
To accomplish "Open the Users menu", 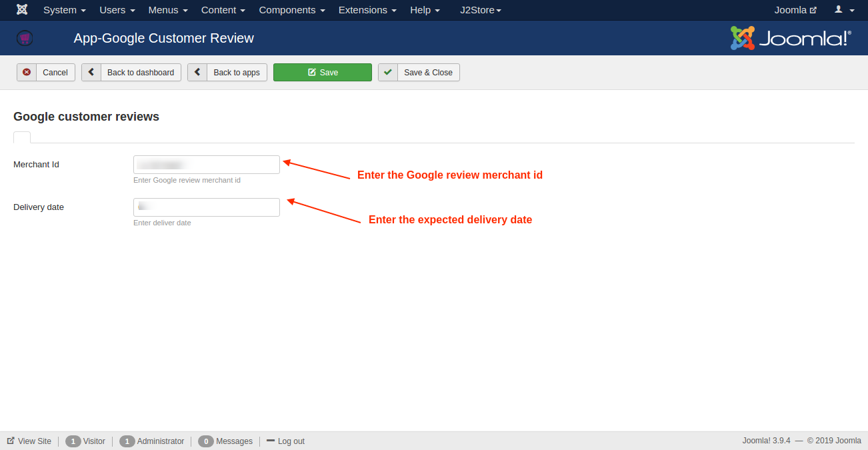I will 117,10.
